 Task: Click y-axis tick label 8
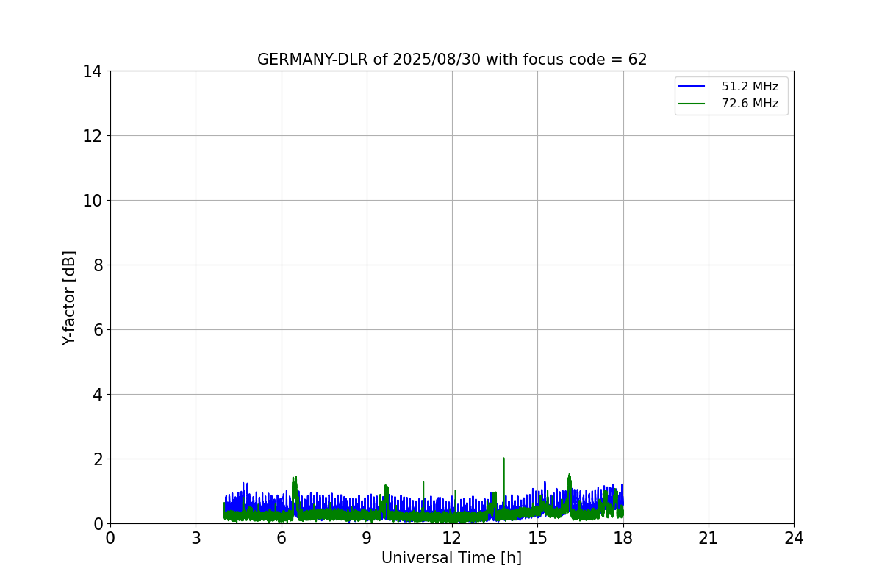(x=97, y=265)
